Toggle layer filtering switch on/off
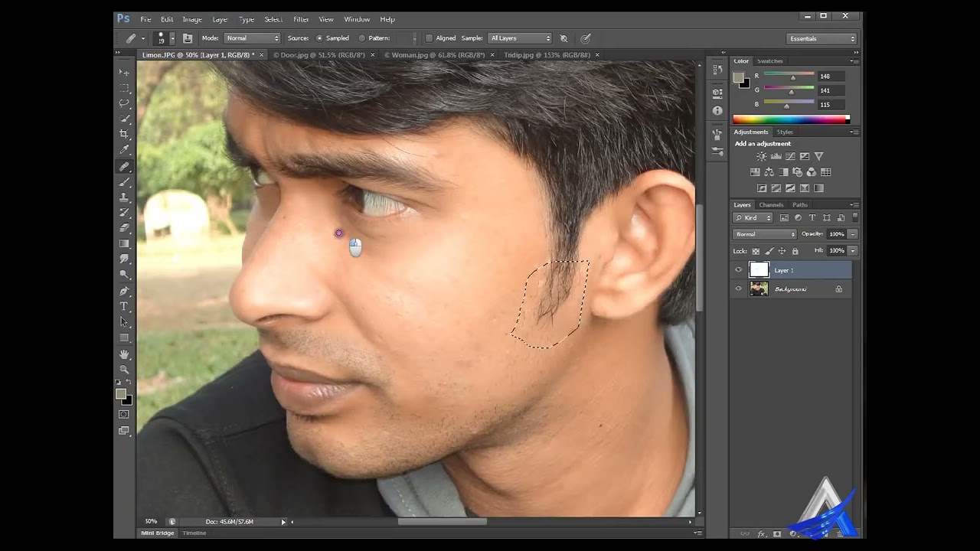Viewport: 980px width, 551px height. 855,218
